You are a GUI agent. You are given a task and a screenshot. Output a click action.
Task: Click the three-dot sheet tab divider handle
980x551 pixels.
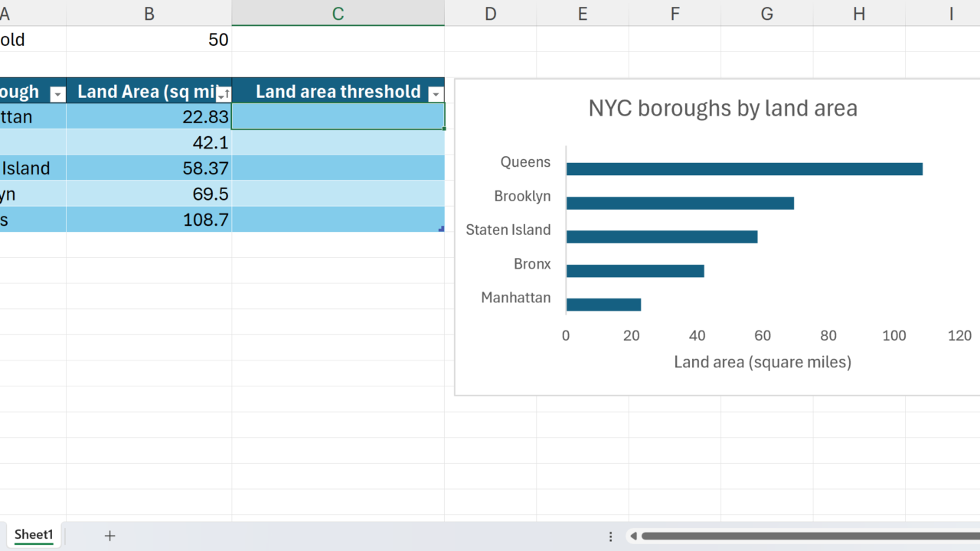(610, 536)
